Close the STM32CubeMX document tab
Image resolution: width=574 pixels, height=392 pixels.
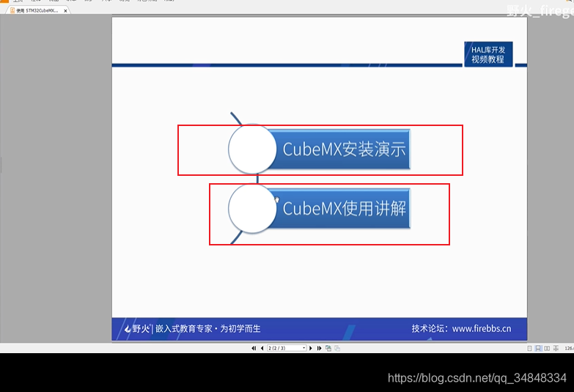pyautogui.click(x=65, y=11)
